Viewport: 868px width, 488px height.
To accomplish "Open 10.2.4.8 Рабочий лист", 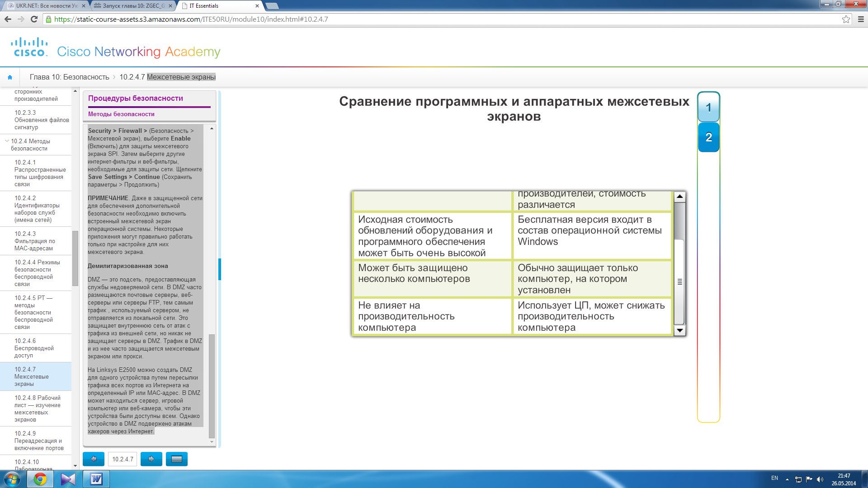I will click(36, 408).
